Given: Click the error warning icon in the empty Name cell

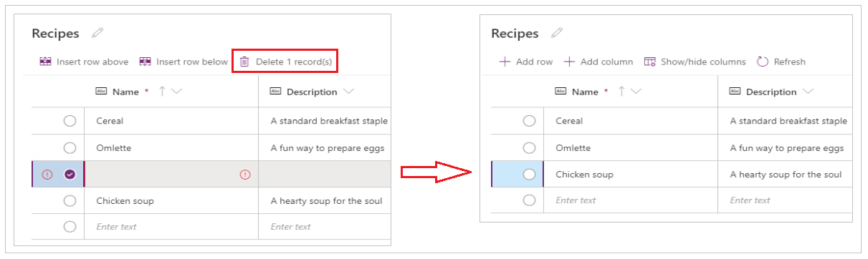Looking at the screenshot, I should 245,175.
